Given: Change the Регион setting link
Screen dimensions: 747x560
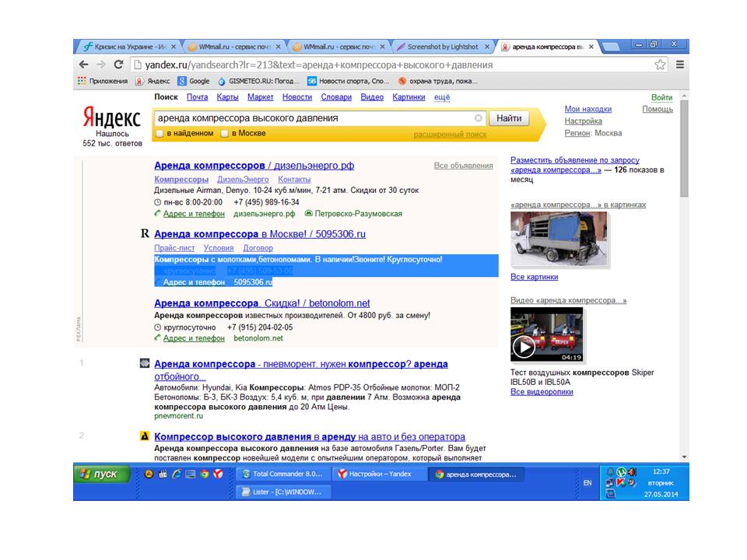Looking at the screenshot, I should click(577, 133).
